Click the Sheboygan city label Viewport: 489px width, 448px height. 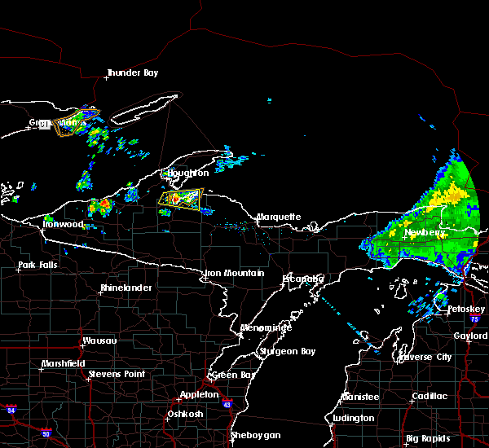pyautogui.click(x=256, y=436)
